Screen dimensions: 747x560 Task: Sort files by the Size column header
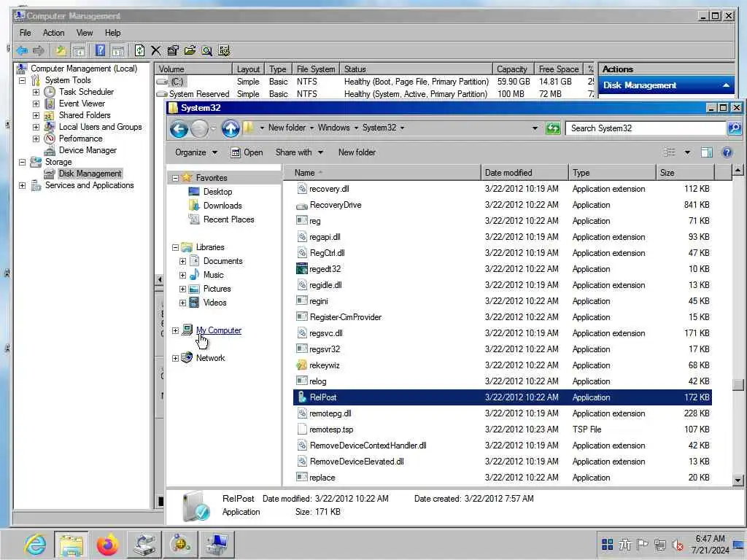(685, 173)
